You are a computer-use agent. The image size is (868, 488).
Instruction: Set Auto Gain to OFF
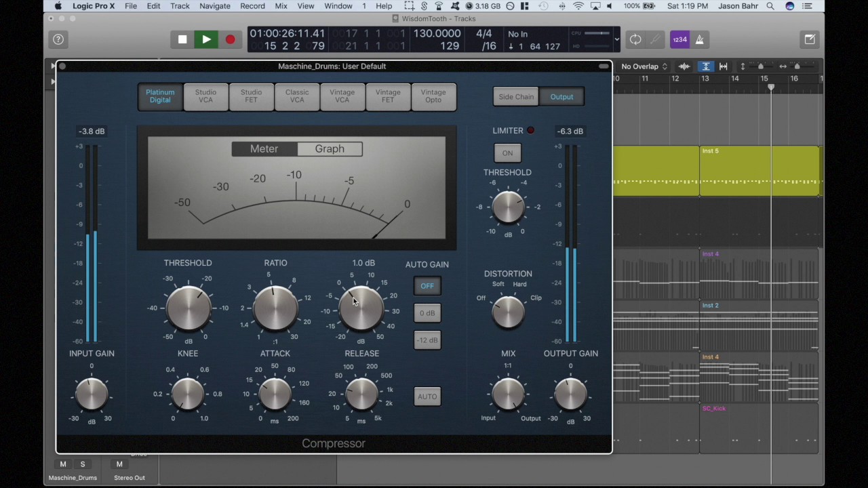click(x=427, y=286)
